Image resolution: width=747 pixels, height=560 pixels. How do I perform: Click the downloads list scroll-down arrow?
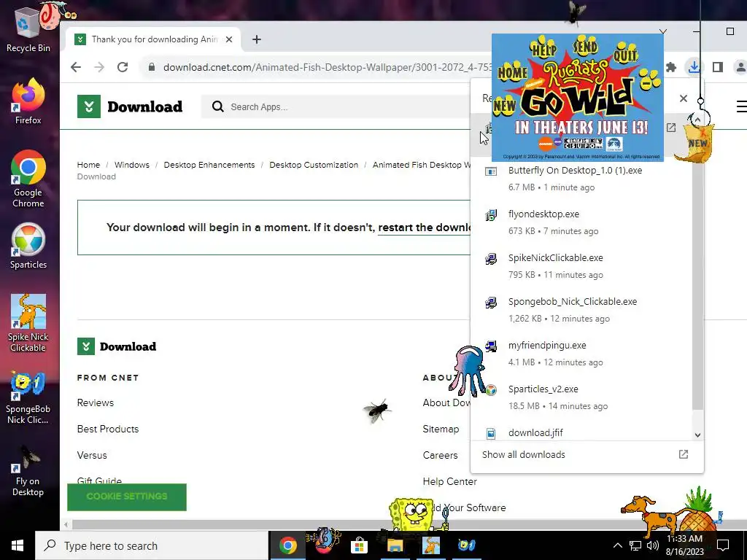point(697,435)
